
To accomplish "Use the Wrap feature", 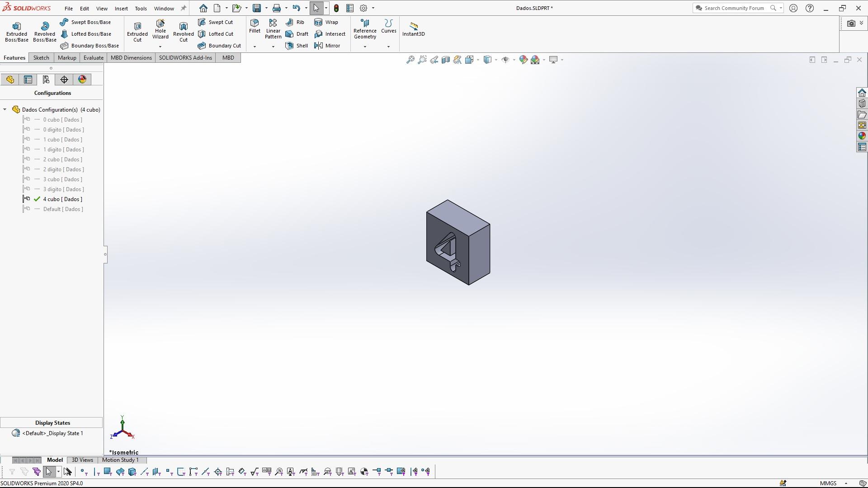I will click(x=326, y=22).
